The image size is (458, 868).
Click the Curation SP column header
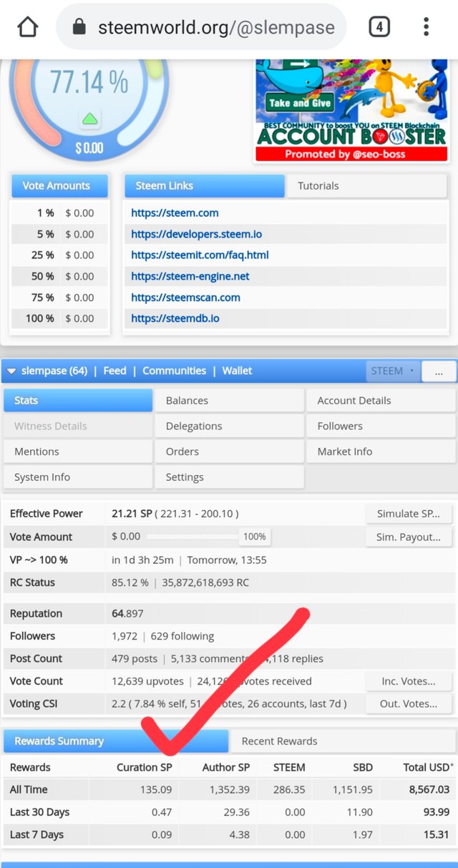[x=145, y=767]
